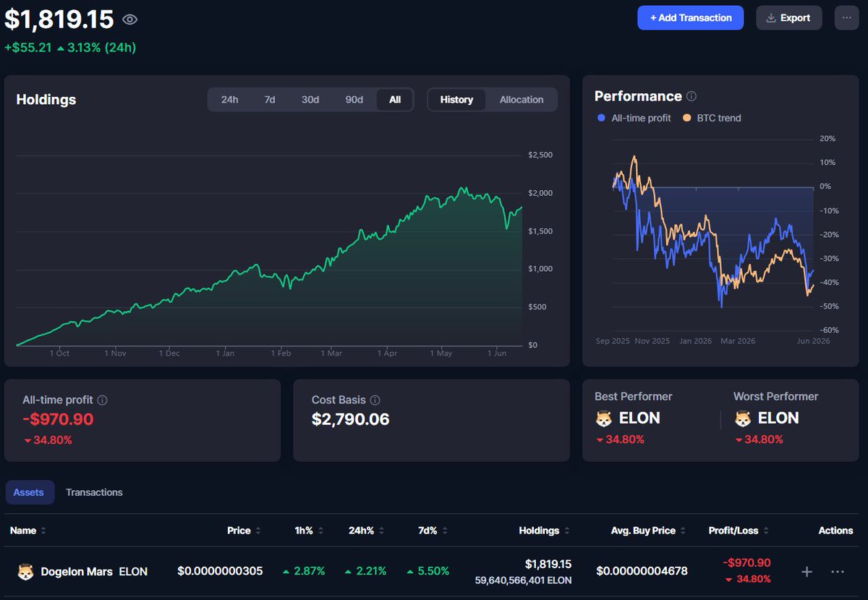Click the Dogelon Mars coin icon in table

click(25, 571)
